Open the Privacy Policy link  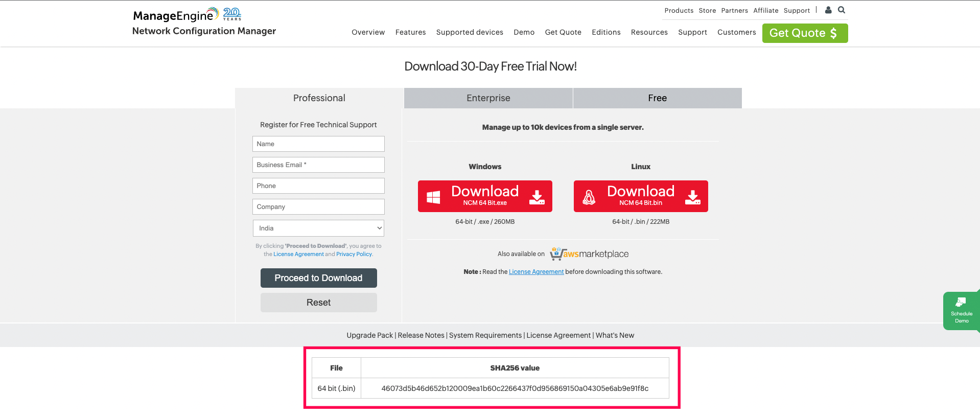click(x=354, y=254)
